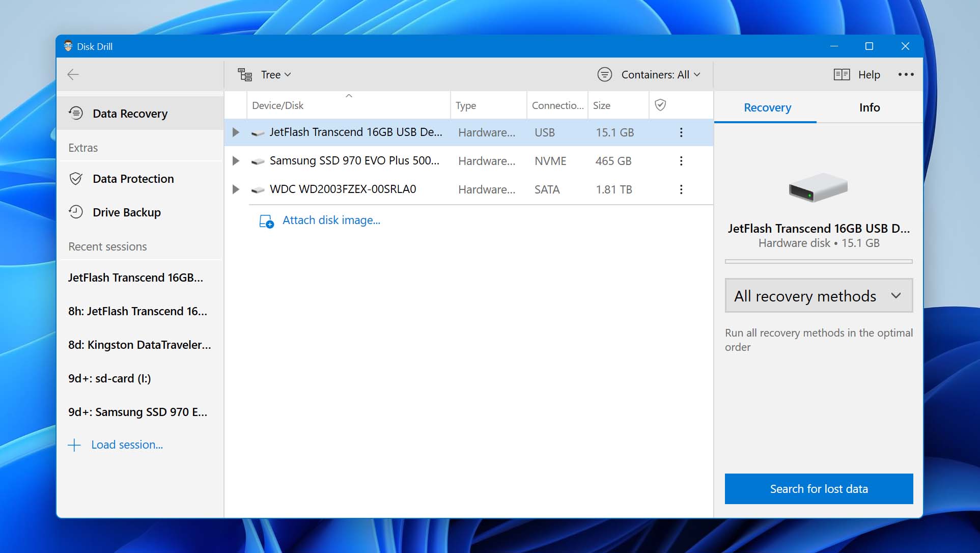Open JetFlash Transcend row kebab menu
Screen dimensions: 980x553
click(681, 133)
